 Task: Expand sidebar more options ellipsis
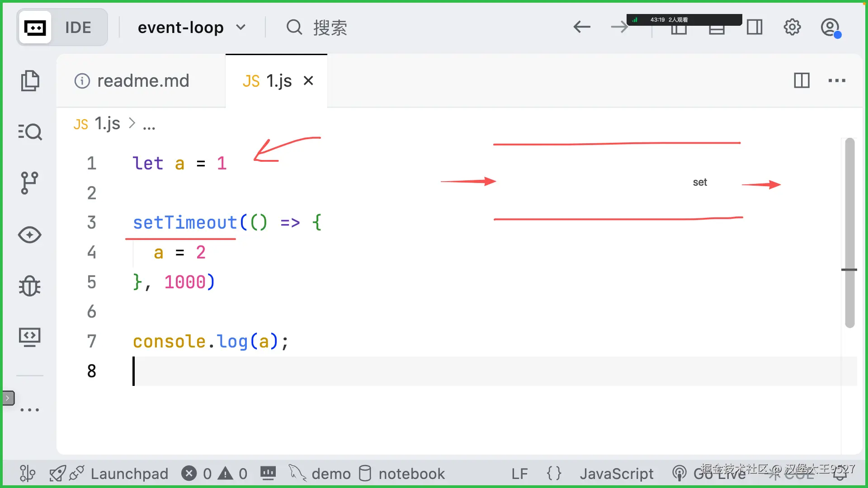point(30,410)
